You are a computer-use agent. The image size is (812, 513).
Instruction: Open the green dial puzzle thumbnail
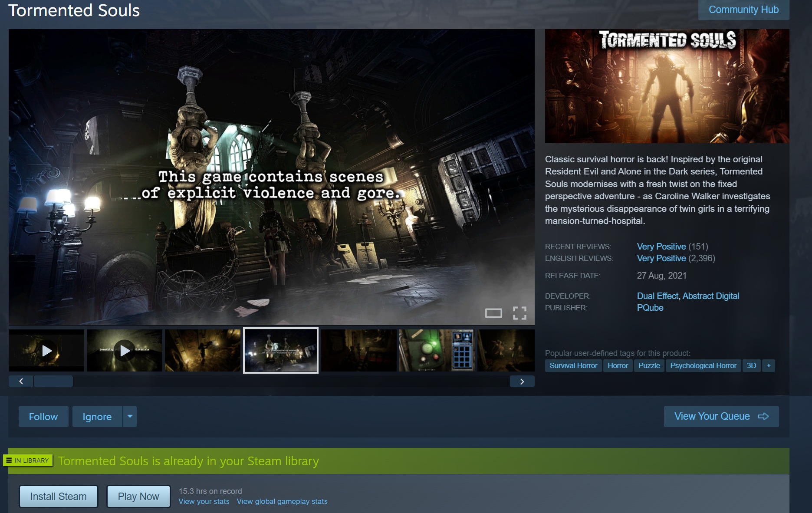tap(437, 350)
